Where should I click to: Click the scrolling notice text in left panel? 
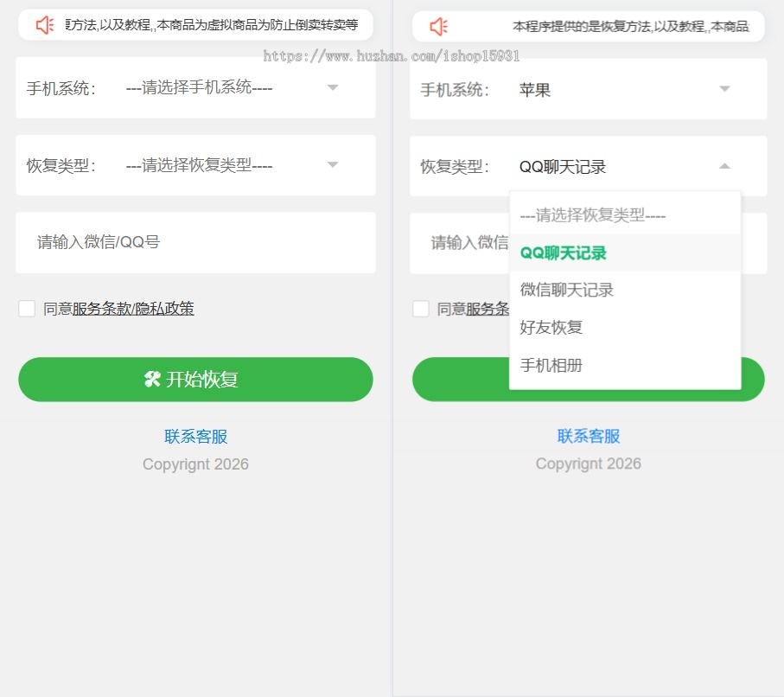[212, 24]
